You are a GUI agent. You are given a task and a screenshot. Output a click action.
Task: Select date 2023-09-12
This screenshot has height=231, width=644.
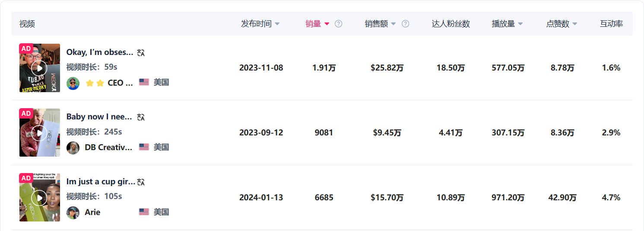[261, 133]
